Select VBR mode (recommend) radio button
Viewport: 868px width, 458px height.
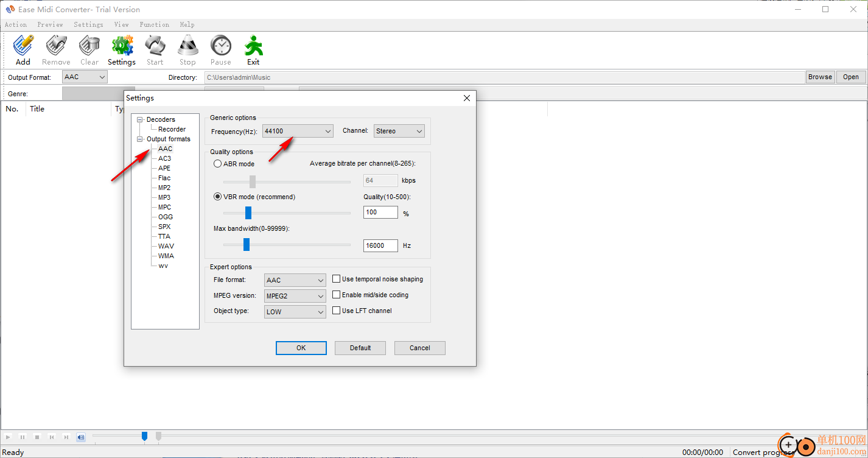coord(217,197)
